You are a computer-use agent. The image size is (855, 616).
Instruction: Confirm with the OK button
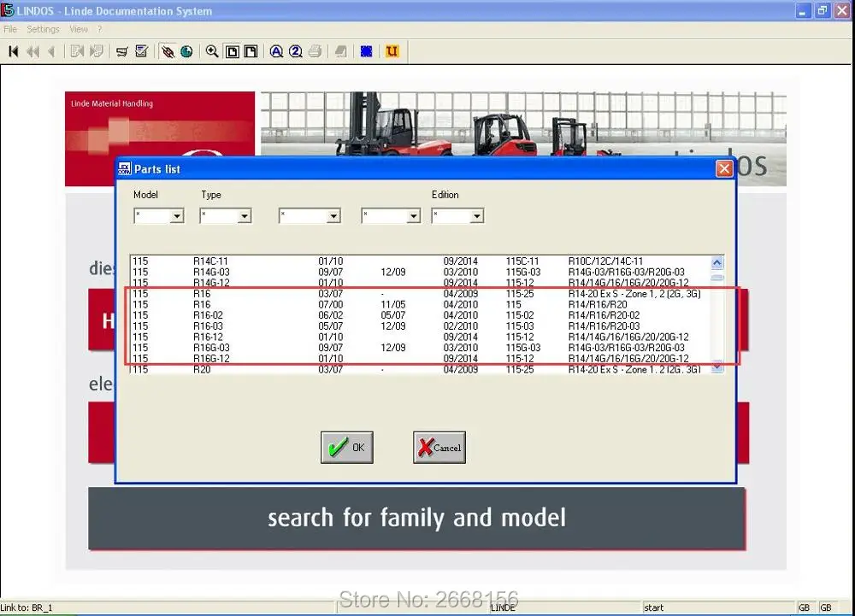tap(347, 447)
